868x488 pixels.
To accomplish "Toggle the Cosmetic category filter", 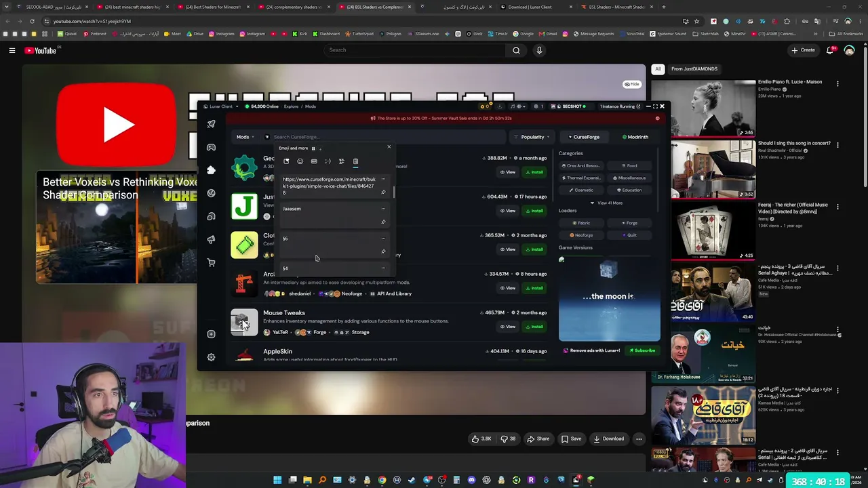I will (x=581, y=190).
